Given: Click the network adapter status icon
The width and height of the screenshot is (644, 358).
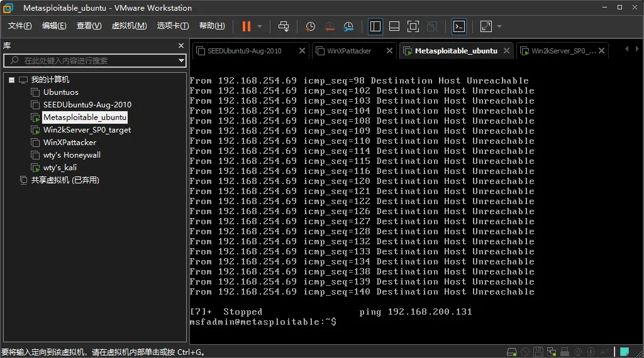Looking at the screenshot, I should 552,352.
